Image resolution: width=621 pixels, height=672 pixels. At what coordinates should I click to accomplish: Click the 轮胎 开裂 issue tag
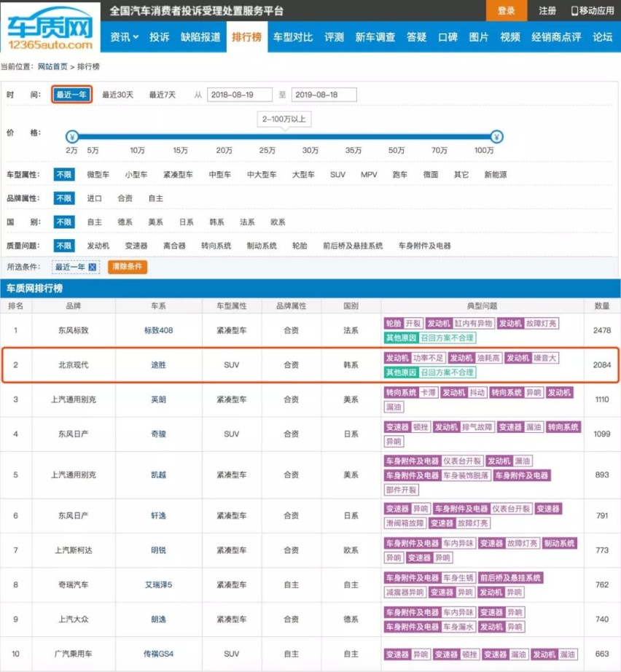point(403,324)
